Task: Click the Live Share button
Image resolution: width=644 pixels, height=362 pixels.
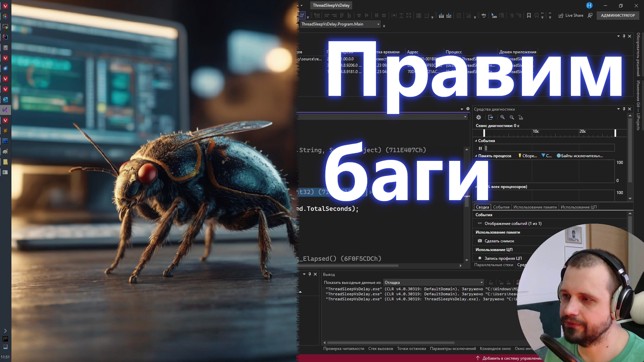Action: (x=571, y=15)
